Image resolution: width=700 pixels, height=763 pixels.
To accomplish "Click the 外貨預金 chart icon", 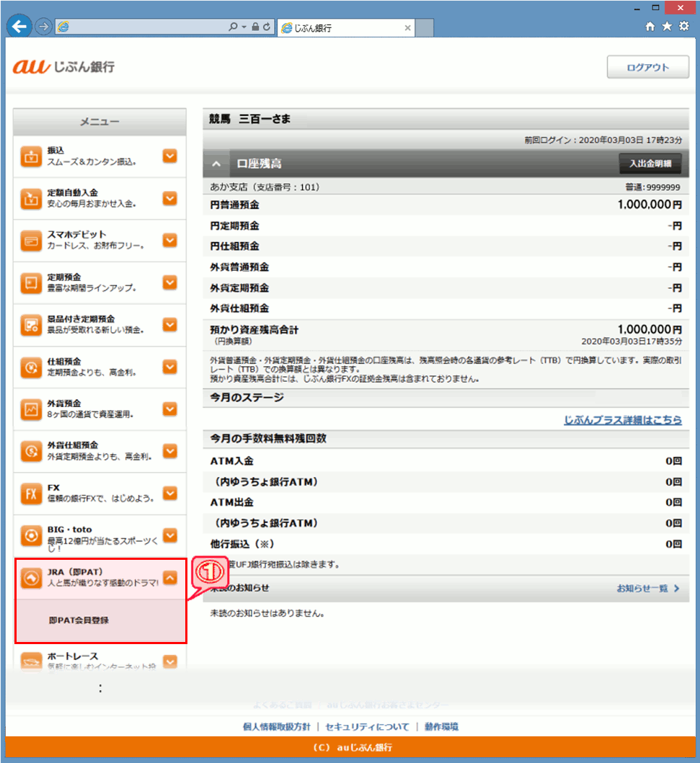I will pos(31,409).
